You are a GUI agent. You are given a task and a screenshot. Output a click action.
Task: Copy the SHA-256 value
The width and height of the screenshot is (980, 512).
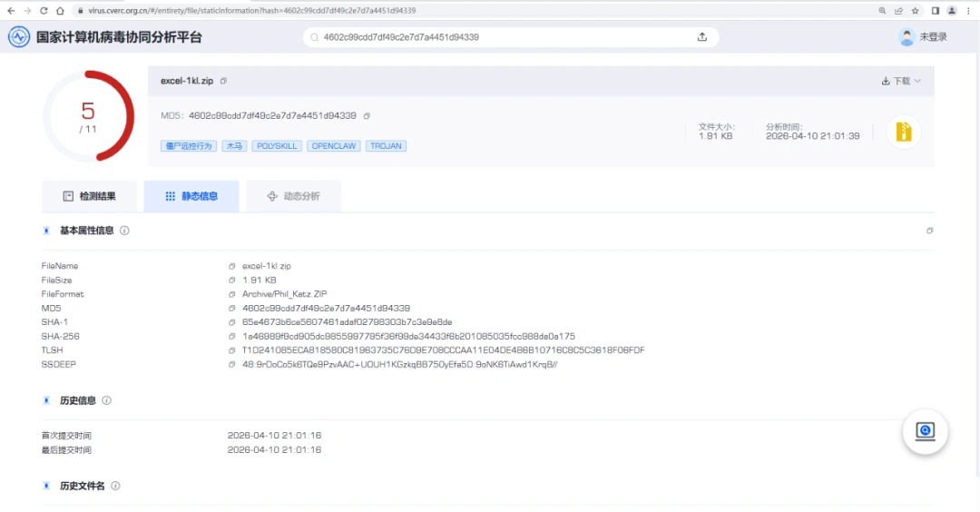tap(232, 336)
